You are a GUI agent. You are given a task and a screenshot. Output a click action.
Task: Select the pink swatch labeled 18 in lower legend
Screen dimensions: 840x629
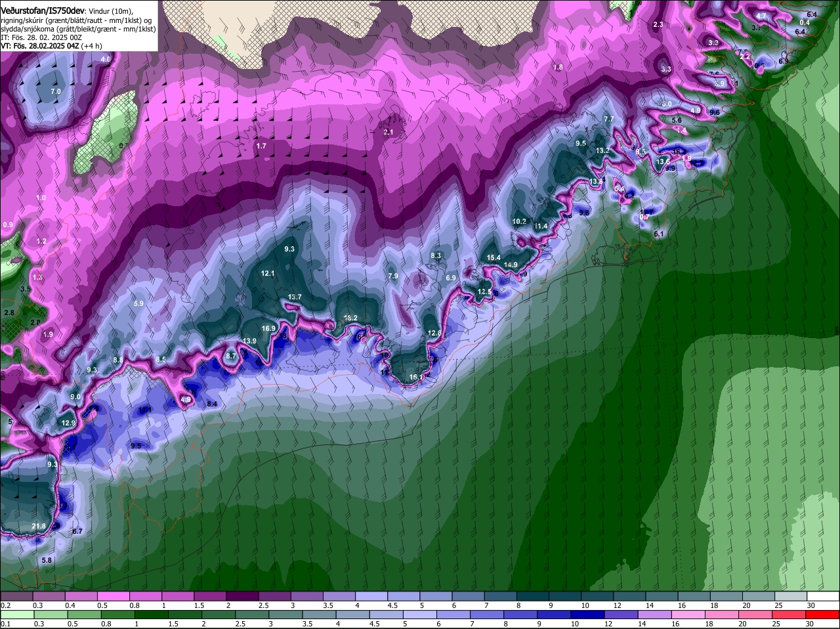click(x=723, y=615)
